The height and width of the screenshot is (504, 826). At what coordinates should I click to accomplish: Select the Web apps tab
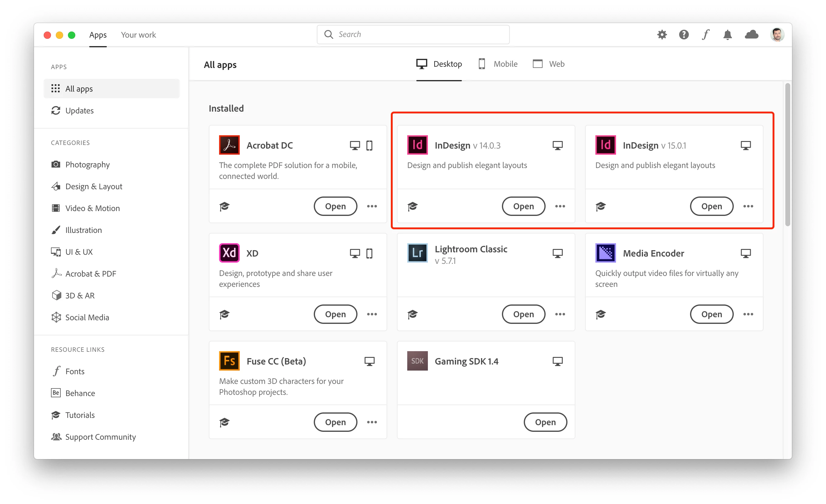[549, 64]
